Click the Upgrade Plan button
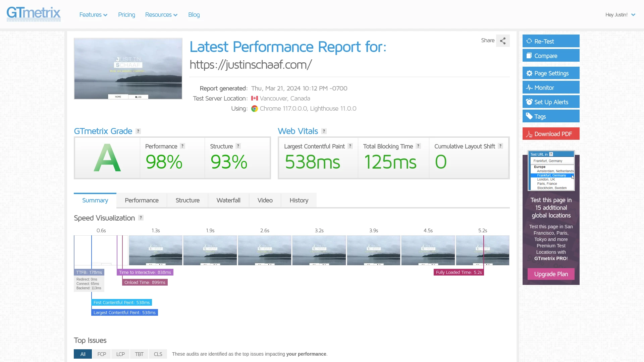The width and height of the screenshot is (644, 362). (x=551, y=274)
